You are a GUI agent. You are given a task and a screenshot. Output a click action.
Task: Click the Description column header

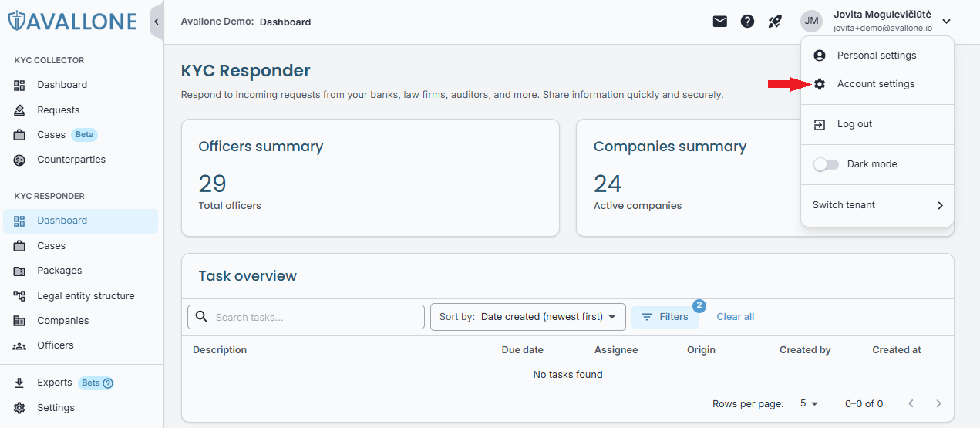coord(220,350)
